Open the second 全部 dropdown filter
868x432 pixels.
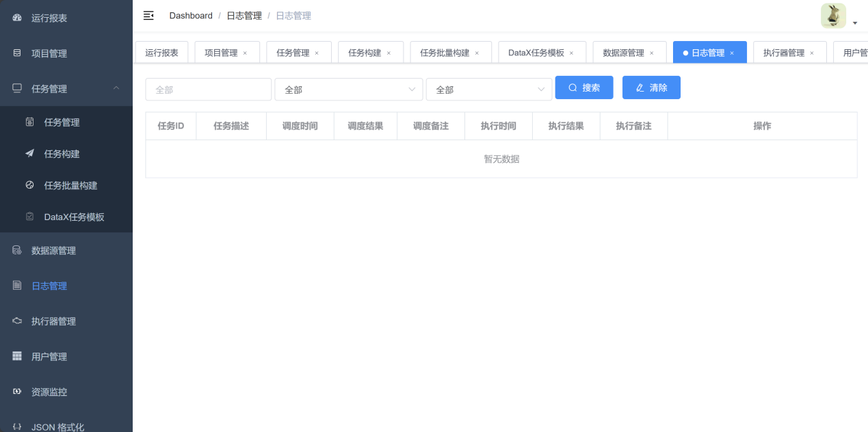pyautogui.click(x=349, y=90)
